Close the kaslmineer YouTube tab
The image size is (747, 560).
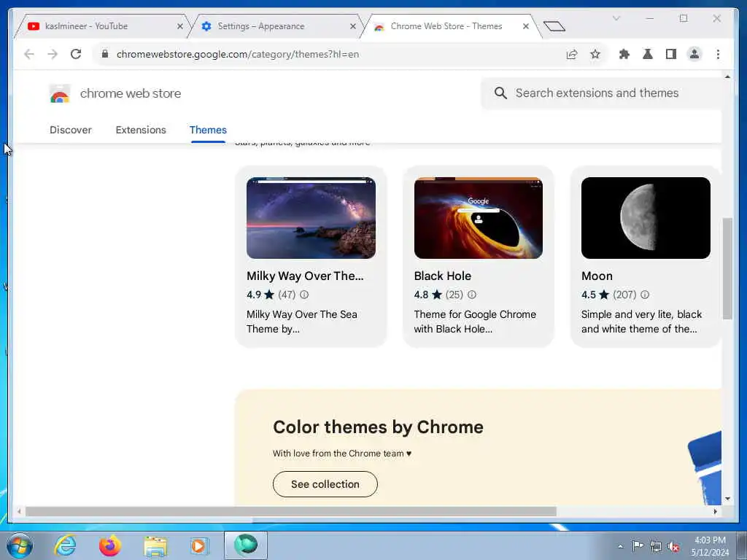point(180,27)
